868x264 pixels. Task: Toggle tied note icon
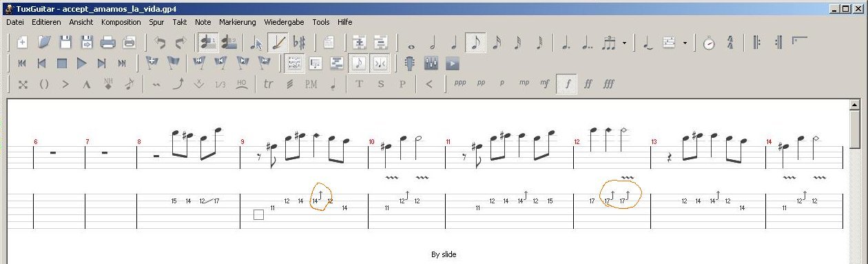click(x=648, y=43)
